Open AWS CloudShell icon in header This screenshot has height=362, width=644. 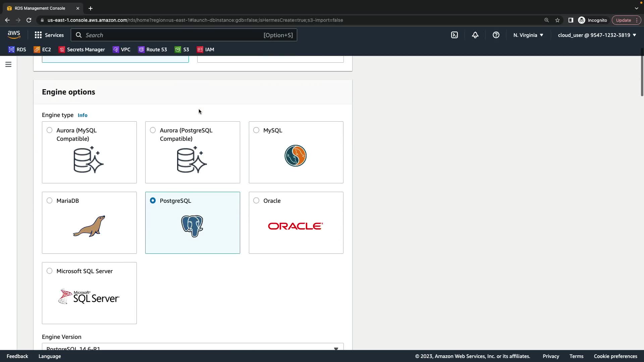[x=454, y=35]
